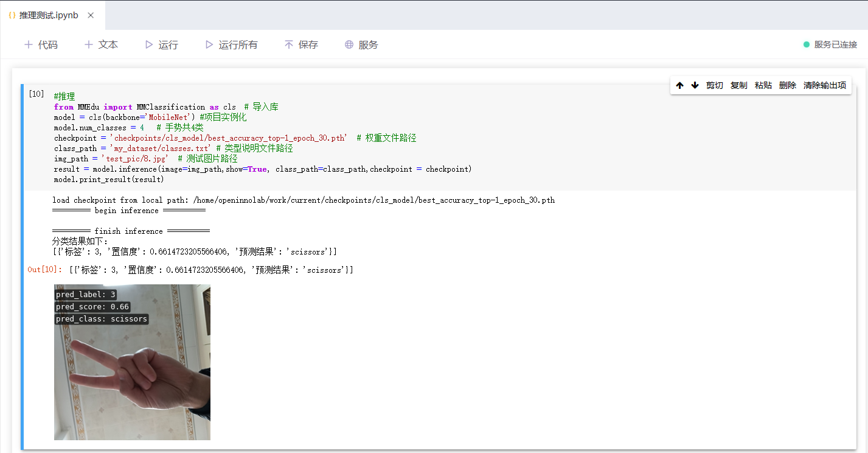Image resolution: width=868 pixels, height=453 pixels.
Task: Click the begin inference output line
Action: point(129,211)
